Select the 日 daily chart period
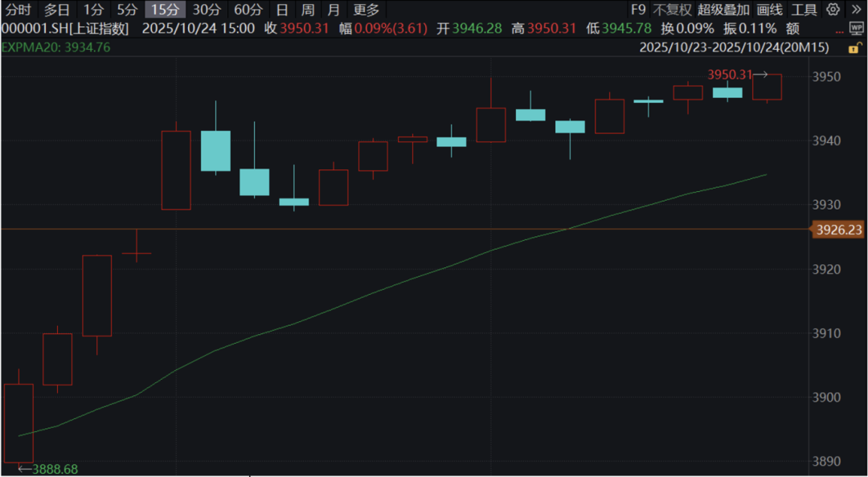 282,10
